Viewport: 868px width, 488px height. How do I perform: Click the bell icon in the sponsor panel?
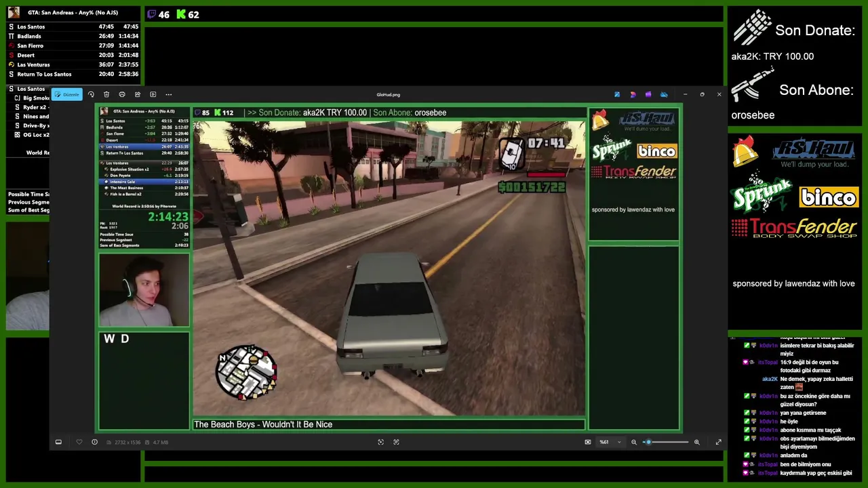click(745, 150)
